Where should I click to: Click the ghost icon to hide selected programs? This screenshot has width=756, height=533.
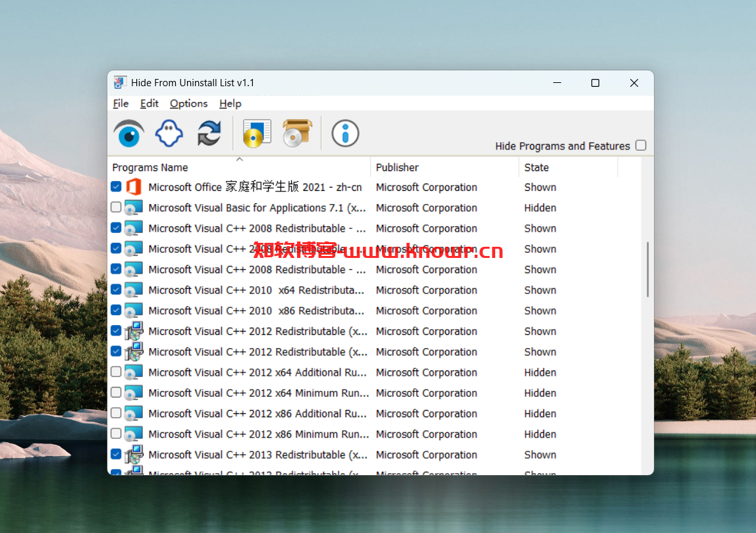[x=169, y=134]
